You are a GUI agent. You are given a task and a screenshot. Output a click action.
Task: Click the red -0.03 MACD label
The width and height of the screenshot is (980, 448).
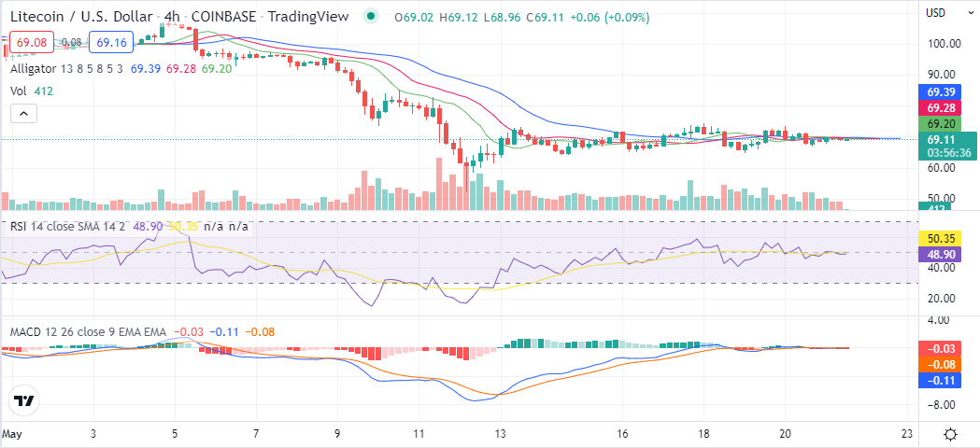click(938, 349)
